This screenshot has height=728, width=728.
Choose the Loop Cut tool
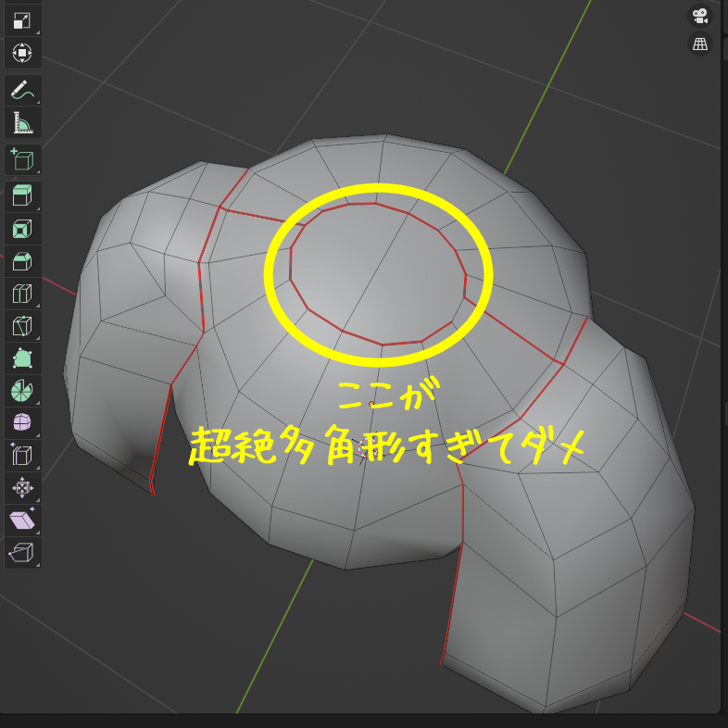coord(22,294)
